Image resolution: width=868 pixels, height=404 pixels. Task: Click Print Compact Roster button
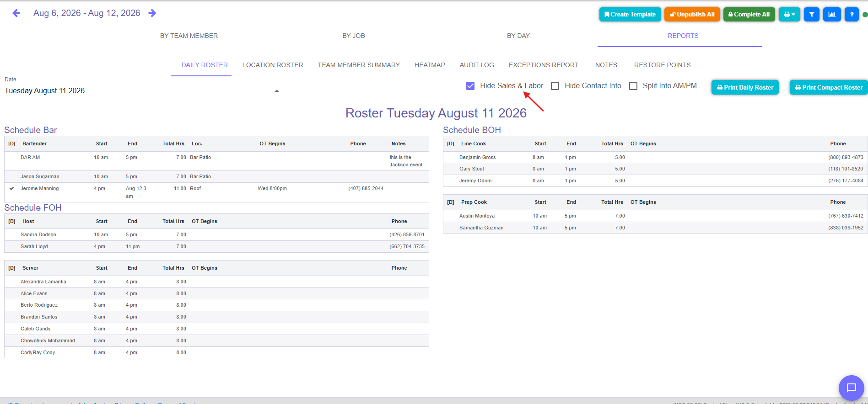pos(829,87)
